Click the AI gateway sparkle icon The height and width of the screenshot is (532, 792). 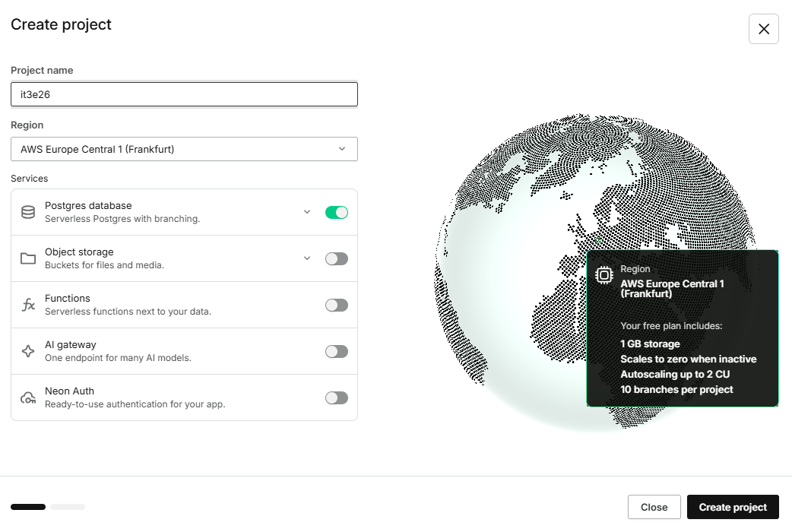[28, 352]
